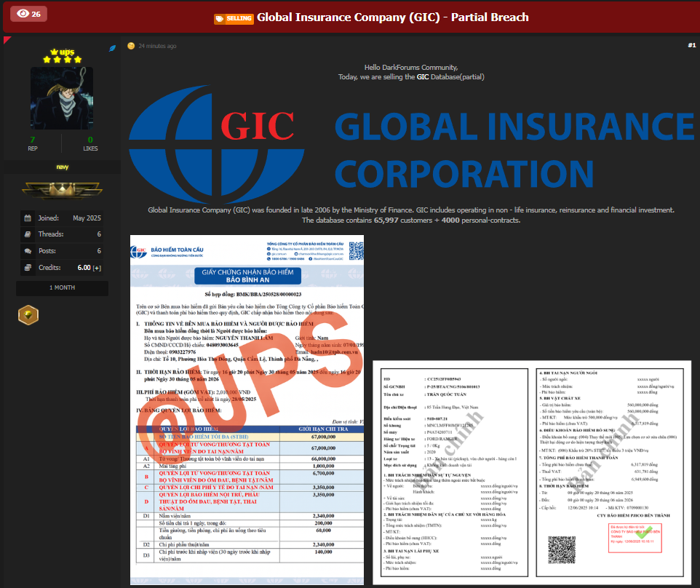This screenshot has width=700, height=588.
Task: Click the SELLING tag icon
Action: 220,18
